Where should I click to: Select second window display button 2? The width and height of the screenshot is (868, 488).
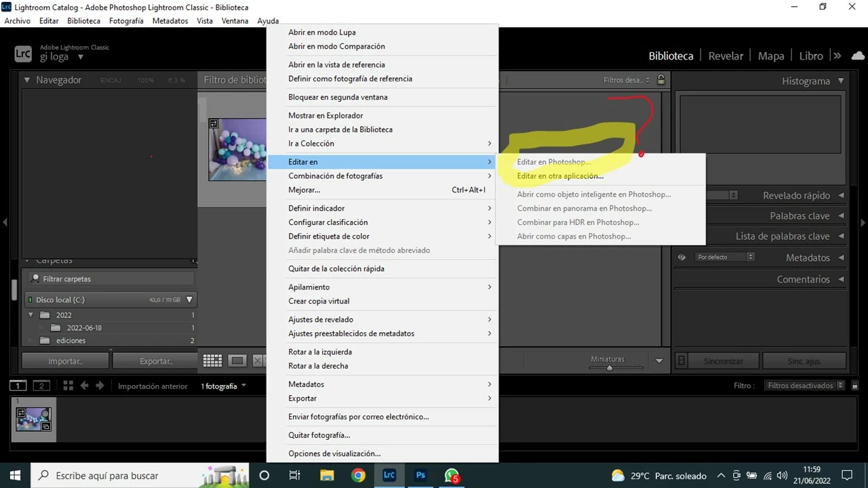[41, 386]
